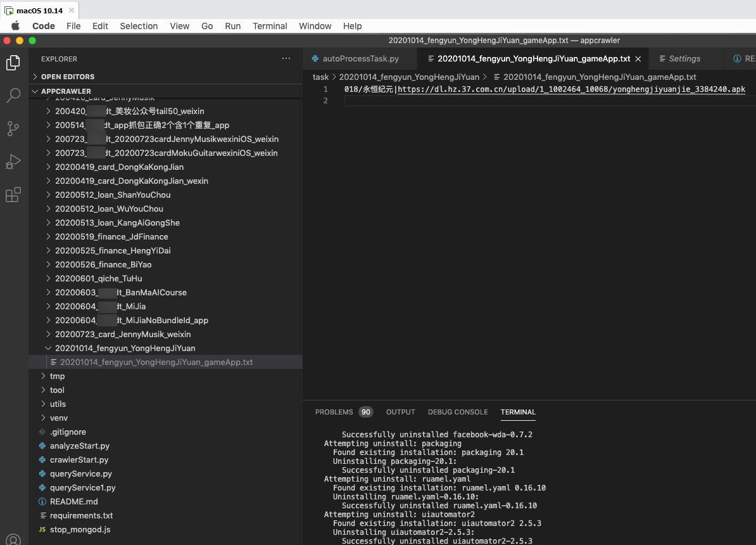Expand the 20200512_loan_ShanYouChou folder
The width and height of the screenshot is (756, 545).
[x=48, y=195]
